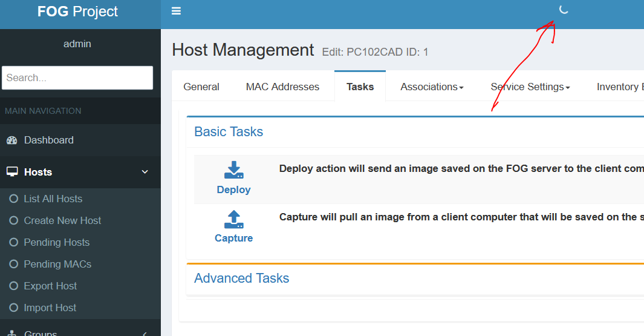The width and height of the screenshot is (644, 336).
Task: Open the Associations tab dropdown
Action: (432, 87)
